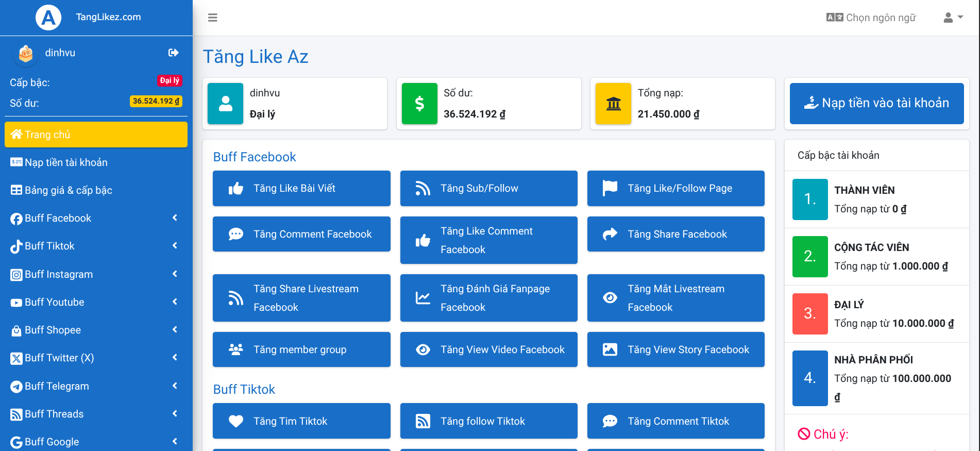
Task: Click the TangLikez logo icon
Action: [x=48, y=18]
